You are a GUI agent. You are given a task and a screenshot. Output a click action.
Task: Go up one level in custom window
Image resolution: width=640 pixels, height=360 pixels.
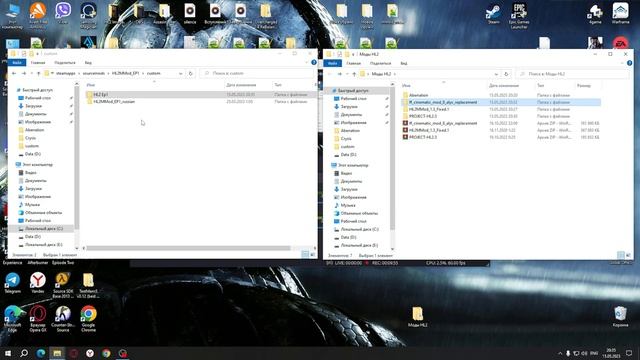coord(38,73)
